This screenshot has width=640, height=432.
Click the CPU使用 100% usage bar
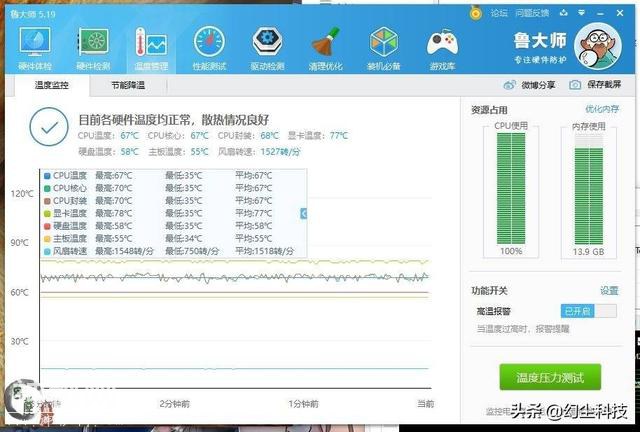click(x=511, y=188)
